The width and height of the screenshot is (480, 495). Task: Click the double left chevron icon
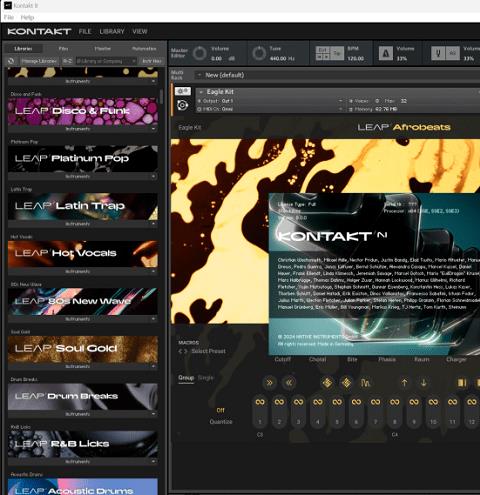click(x=289, y=383)
